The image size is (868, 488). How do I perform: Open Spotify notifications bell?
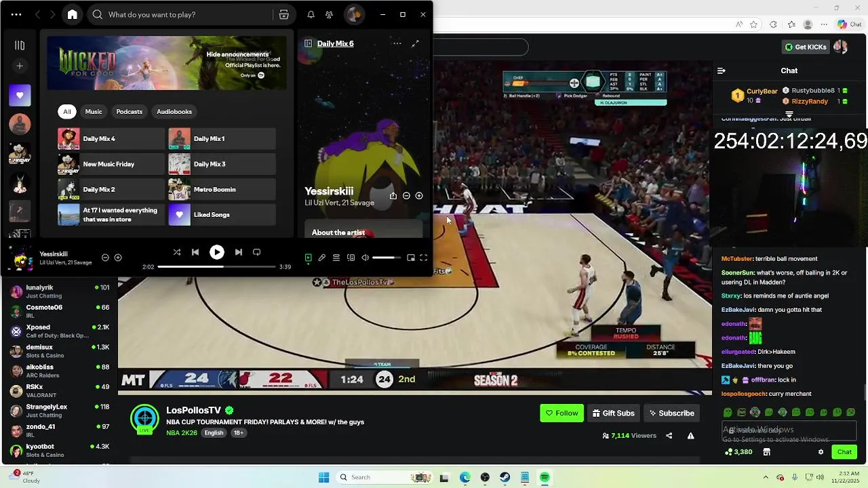311,14
